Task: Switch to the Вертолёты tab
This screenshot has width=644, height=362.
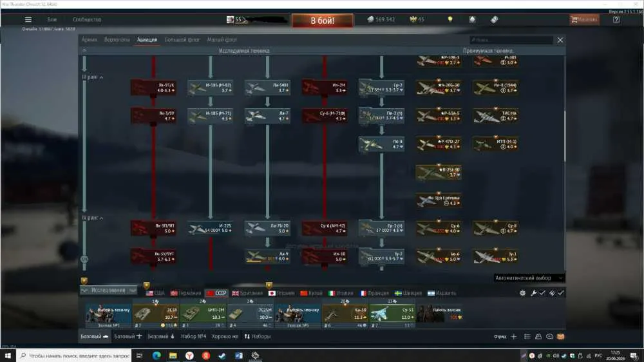Action: click(117, 40)
